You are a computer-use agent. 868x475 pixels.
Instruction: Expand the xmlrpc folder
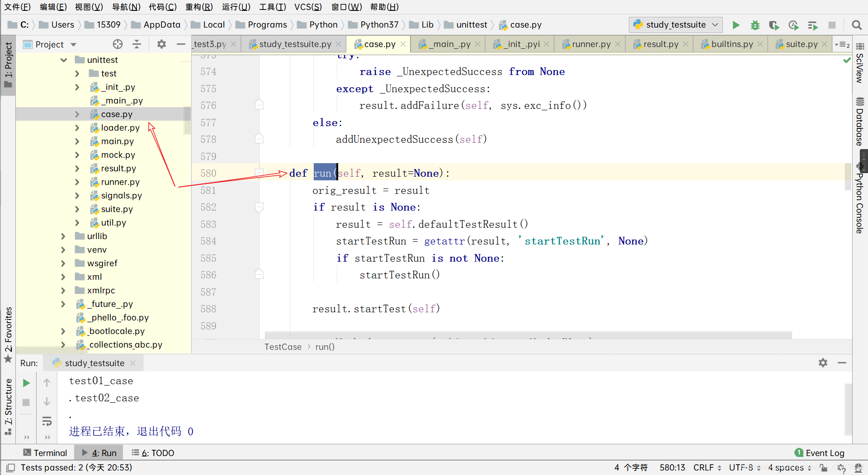pyautogui.click(x=63, y=290)
